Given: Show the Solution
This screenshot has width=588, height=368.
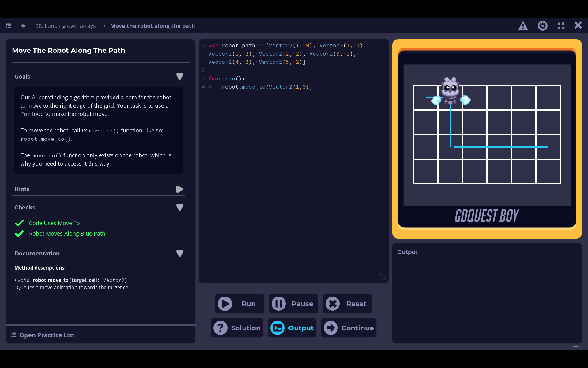Looking at the screenshot, I should (x=237, y=328).
